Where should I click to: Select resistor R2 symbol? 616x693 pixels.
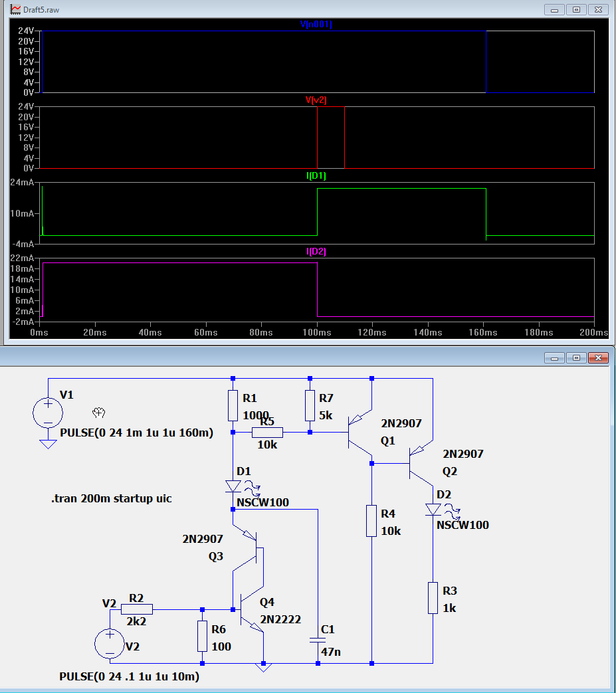point(136,609)
